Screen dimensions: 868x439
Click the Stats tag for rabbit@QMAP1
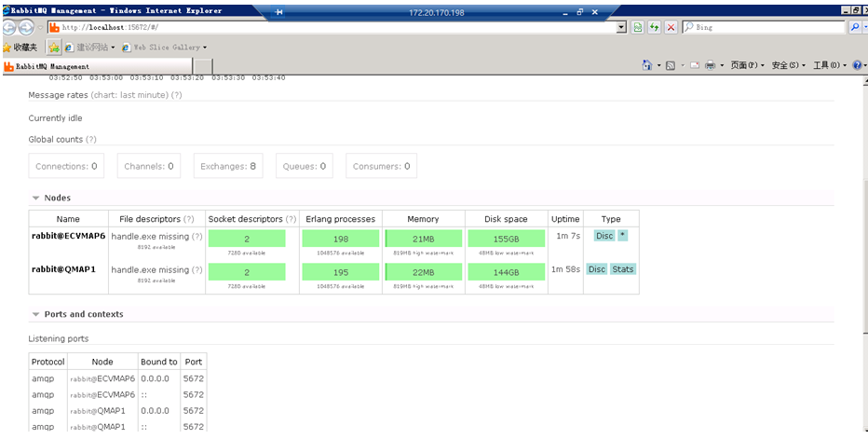623,269
